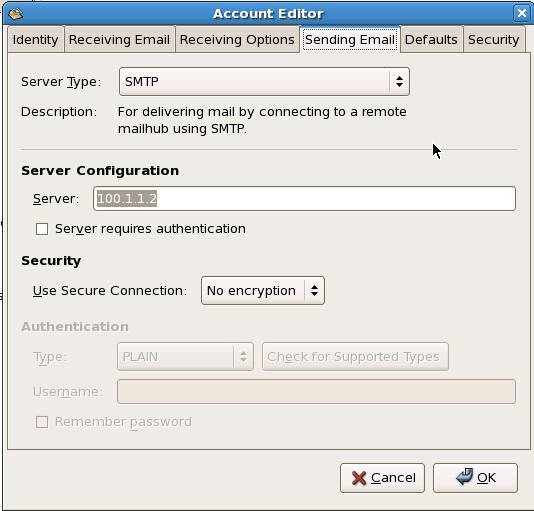534x511 pixels.
Task: Cancel the account editing dialog
Action: [382, 478]
